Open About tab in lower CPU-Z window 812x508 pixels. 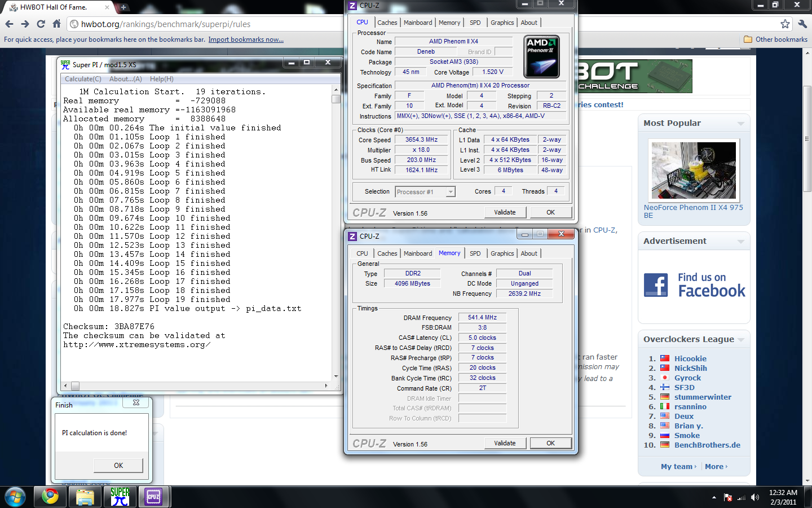(x=529, y=253)
